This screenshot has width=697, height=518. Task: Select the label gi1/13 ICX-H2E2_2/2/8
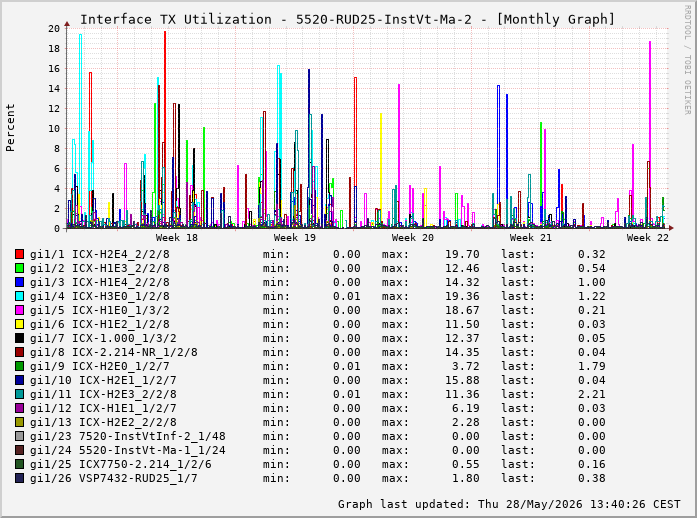point(103,422)
